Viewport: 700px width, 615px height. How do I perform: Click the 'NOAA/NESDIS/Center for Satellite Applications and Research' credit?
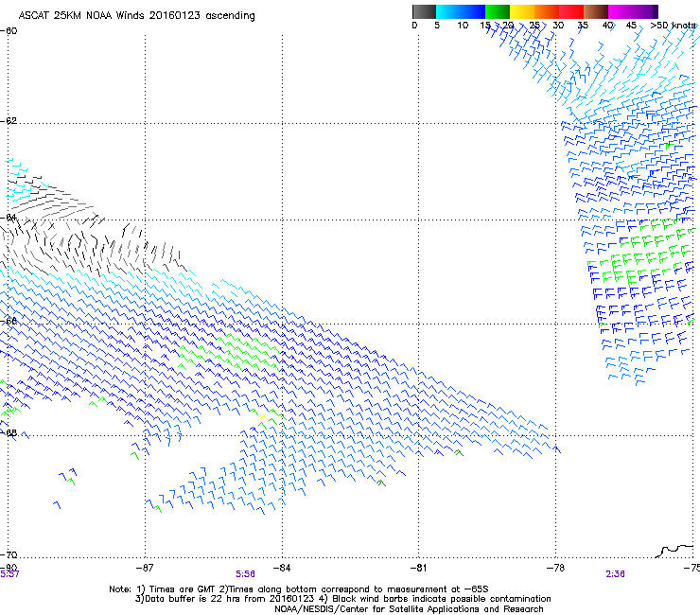409,609
